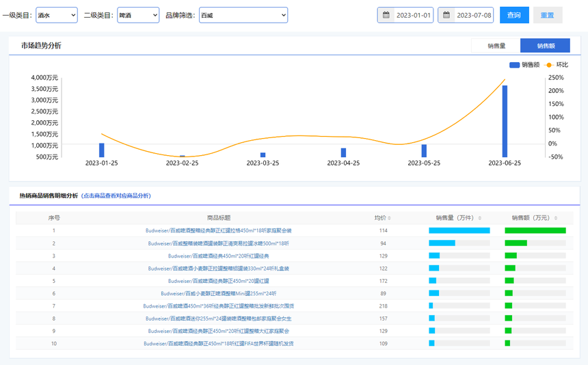588x365 pixels.
Task: Open the 一级类目 dropdown showing 酒水
Action: pos(57,15)
